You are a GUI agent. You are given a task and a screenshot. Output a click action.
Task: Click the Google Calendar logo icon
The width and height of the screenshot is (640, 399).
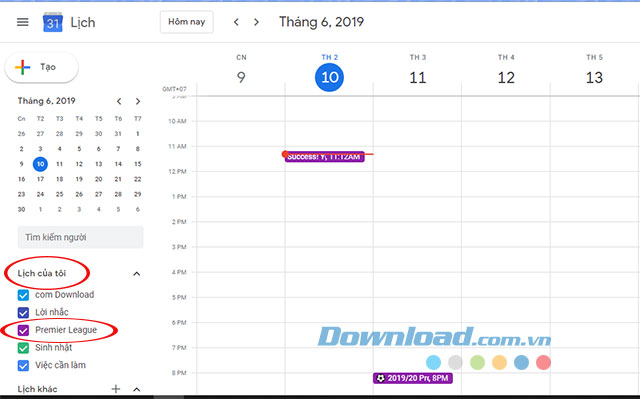click(53, 22)
